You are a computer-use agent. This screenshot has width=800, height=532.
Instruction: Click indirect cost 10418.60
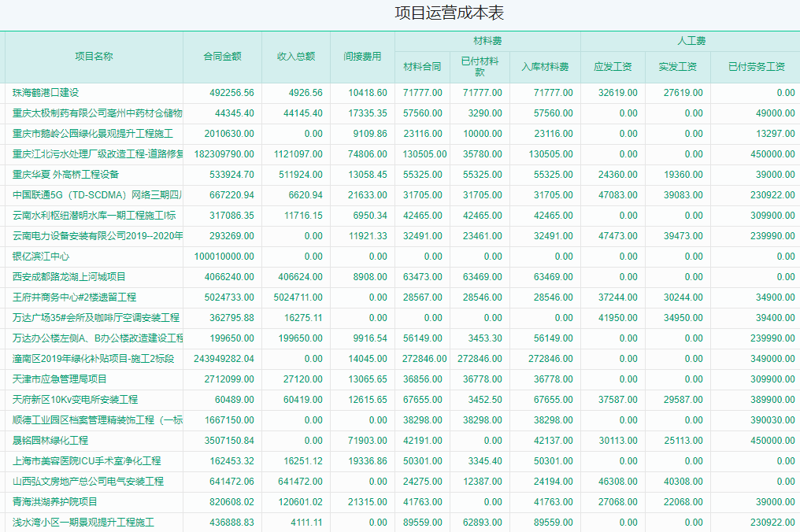(368, 93)
